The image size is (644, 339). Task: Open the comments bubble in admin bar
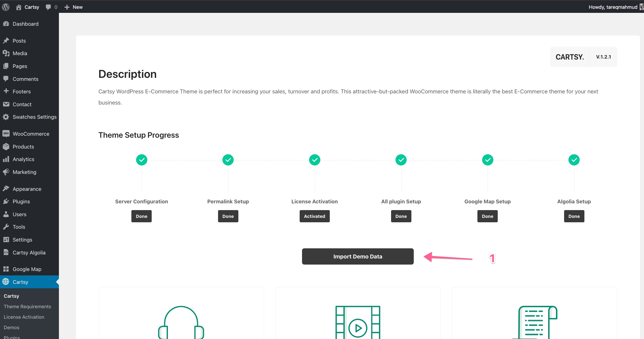coord(51,7)
